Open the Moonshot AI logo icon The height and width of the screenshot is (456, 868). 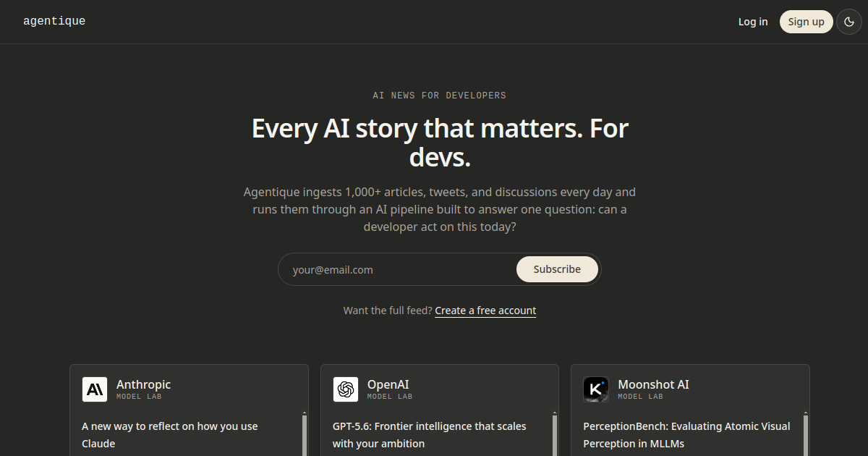pos(596,389)
